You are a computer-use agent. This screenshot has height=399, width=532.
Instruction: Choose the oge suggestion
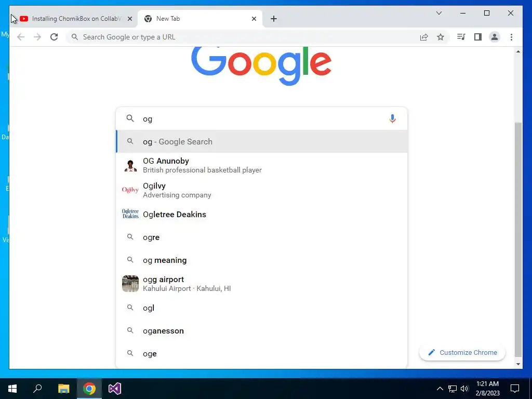click(x=261, y=353)
